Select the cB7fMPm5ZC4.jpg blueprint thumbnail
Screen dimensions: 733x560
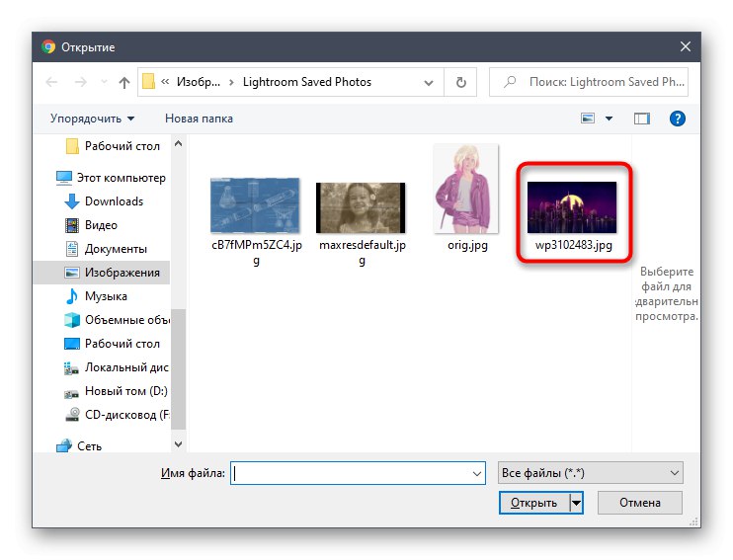255,205
